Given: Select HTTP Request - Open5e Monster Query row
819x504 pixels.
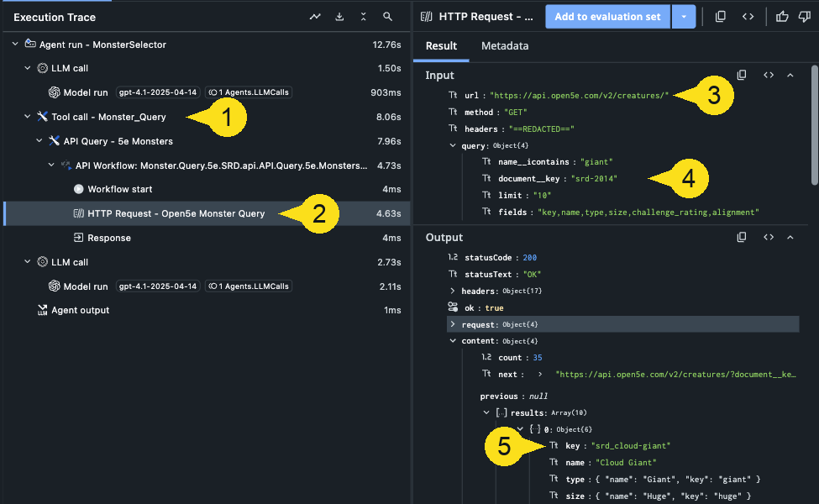Looking at the screenshot, I should click(207, 213).
